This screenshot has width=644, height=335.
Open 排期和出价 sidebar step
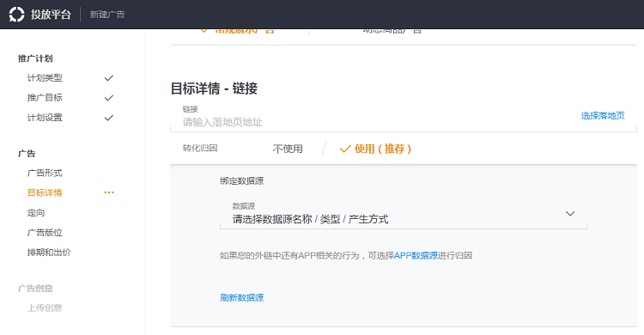[49, 252]
